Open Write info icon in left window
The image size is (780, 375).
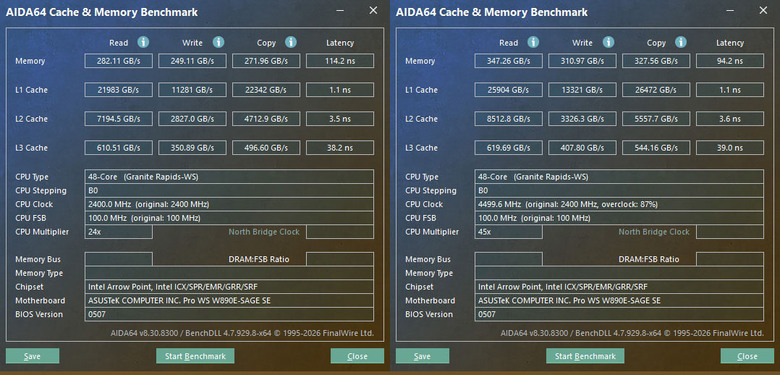[218, 42]
